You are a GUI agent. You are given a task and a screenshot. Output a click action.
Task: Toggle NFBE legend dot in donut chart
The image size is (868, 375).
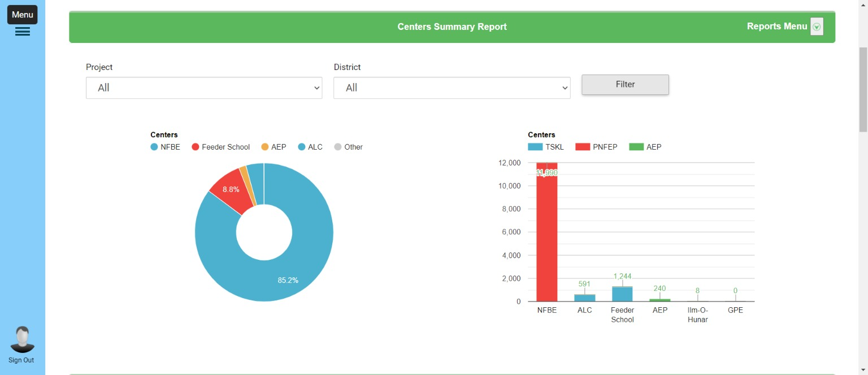click(154, 147)
